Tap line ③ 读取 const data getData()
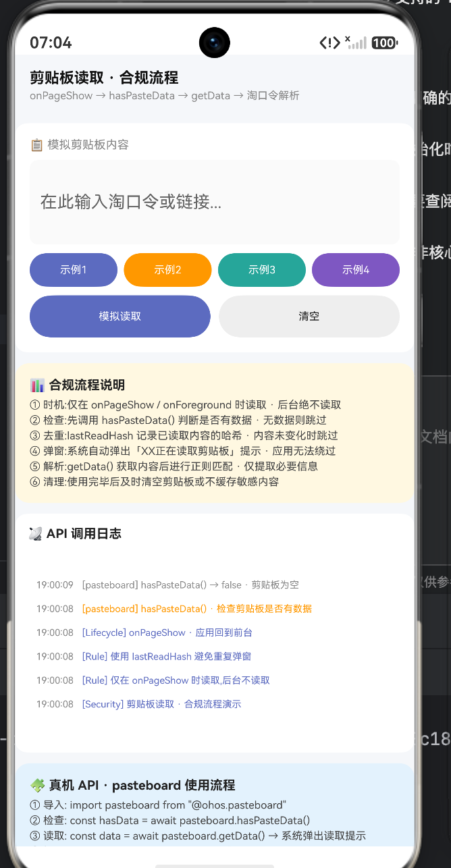 (x=198, y=836)
